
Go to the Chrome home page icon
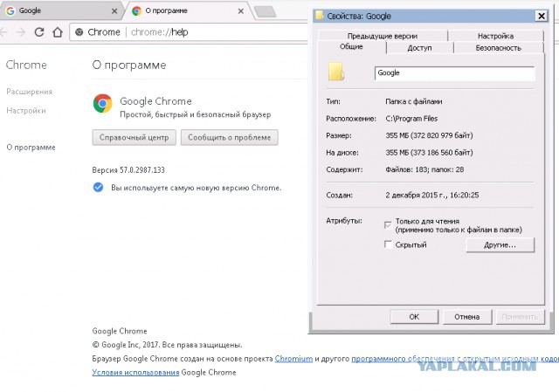58,32
